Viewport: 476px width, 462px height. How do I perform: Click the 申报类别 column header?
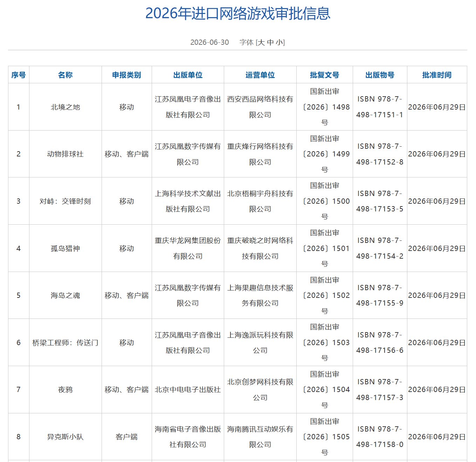tap(126, 75)
